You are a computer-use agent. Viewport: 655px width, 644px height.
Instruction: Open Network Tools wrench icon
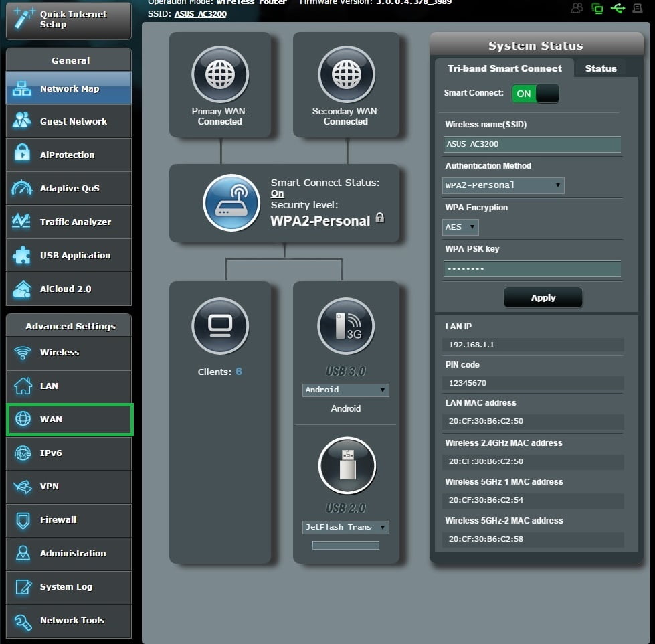pos(23,621)
